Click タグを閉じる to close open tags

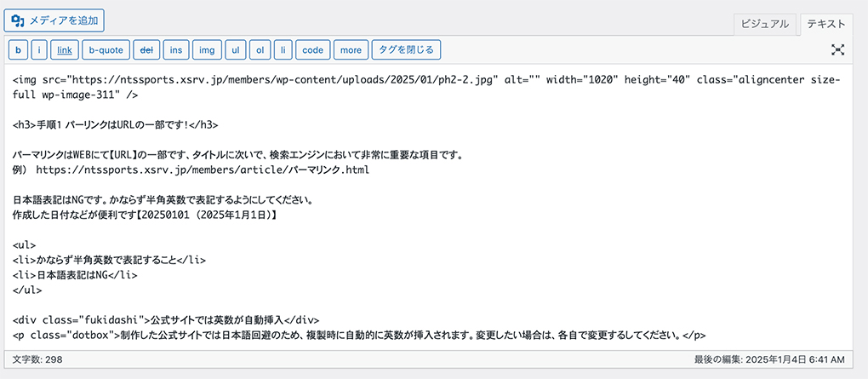point(406,50)
